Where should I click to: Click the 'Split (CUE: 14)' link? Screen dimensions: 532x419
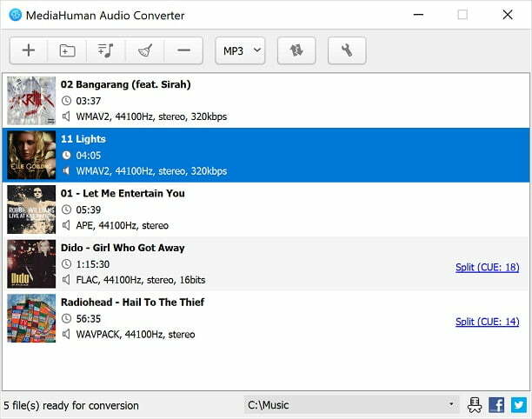point(487,322)
